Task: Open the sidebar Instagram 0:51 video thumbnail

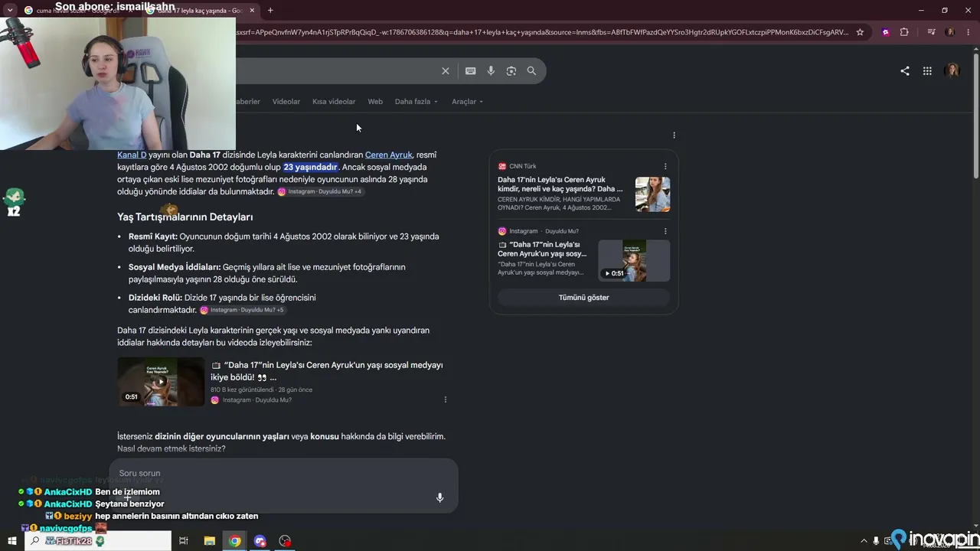Action: point(634,260)
